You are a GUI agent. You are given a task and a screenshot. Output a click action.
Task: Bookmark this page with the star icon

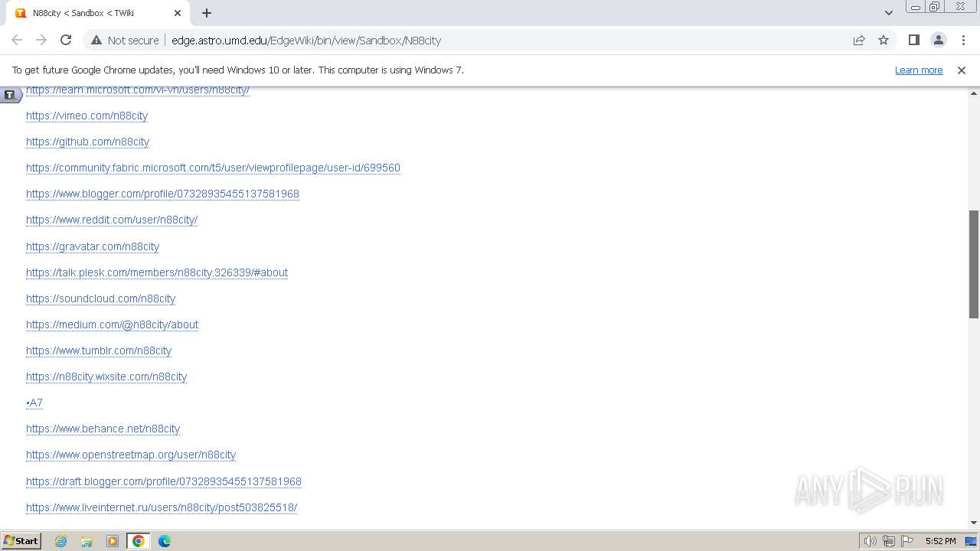coord(884,40)
